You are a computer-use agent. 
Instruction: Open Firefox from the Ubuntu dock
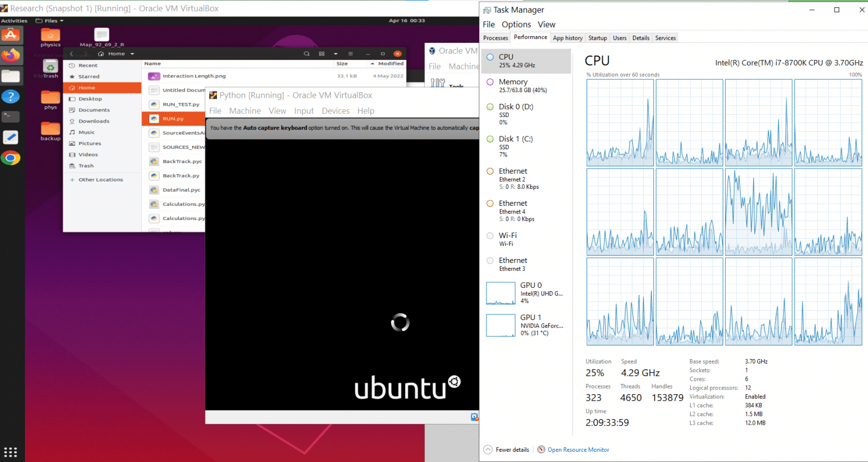[x=11, y=56]
